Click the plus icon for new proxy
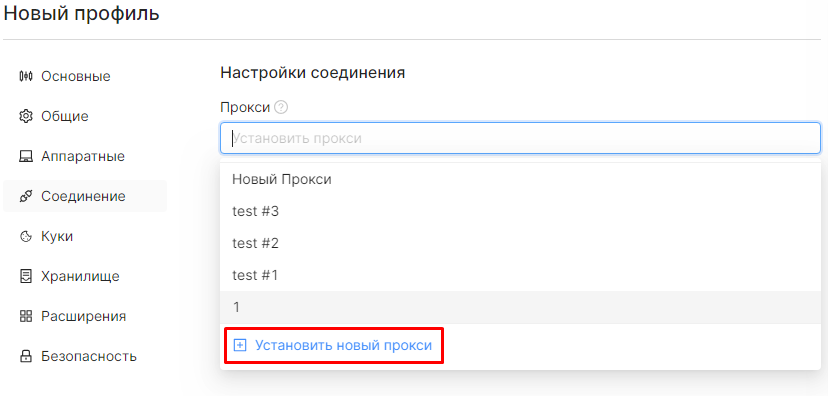Viewport: 828px width, 396px height. 240,345
